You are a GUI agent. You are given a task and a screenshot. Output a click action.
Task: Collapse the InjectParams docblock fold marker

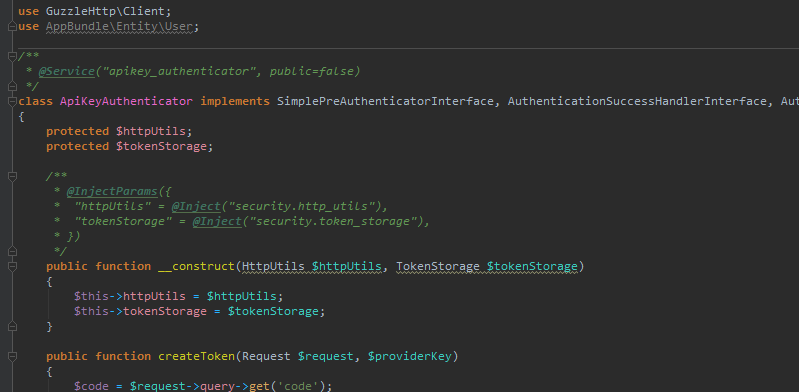click(x=12, y=176)
